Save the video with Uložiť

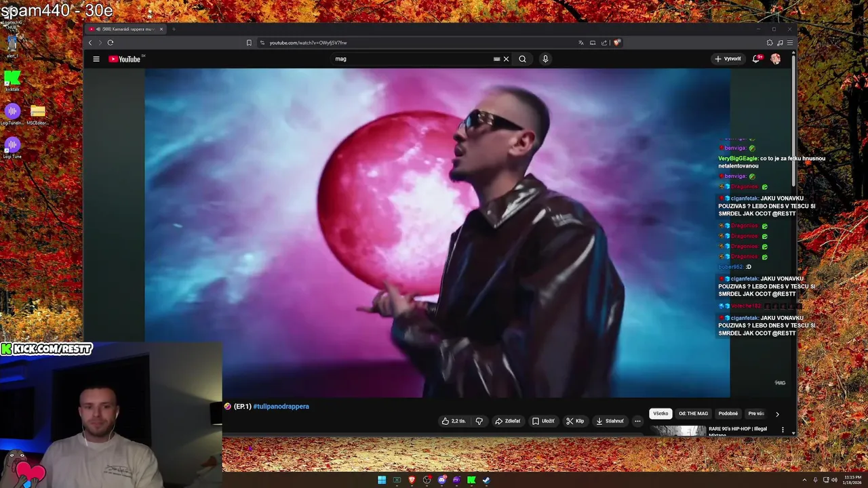click(543, 421)
